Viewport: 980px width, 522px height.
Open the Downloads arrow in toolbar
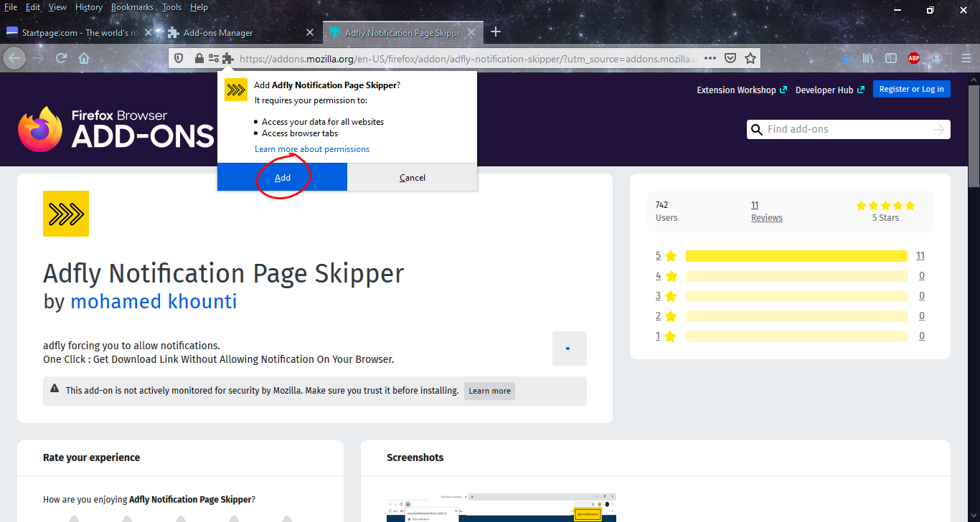coord(845,58)
